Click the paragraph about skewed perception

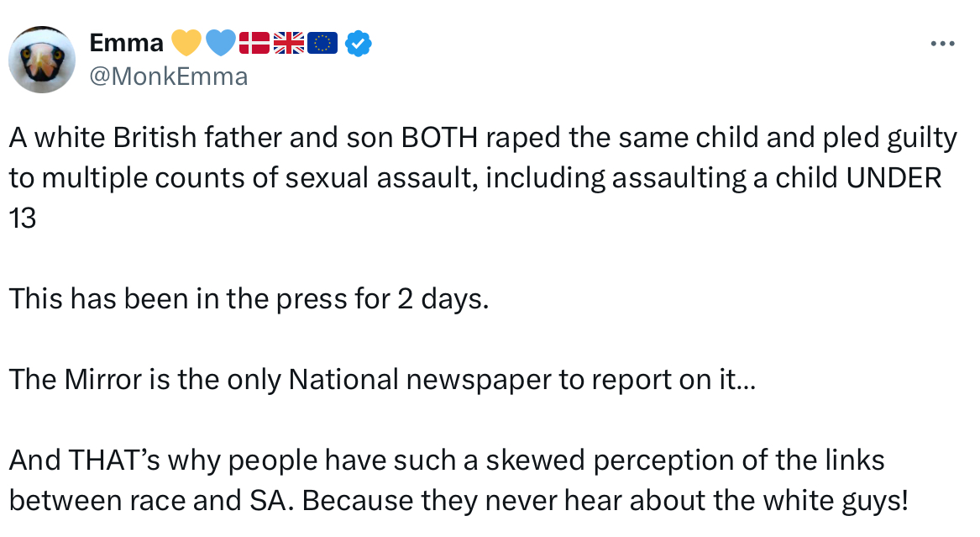click(x=458, y=480)
